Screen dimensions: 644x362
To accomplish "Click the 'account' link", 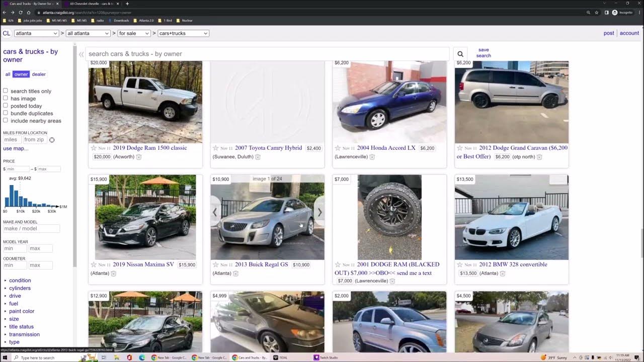I will (629, 33).
